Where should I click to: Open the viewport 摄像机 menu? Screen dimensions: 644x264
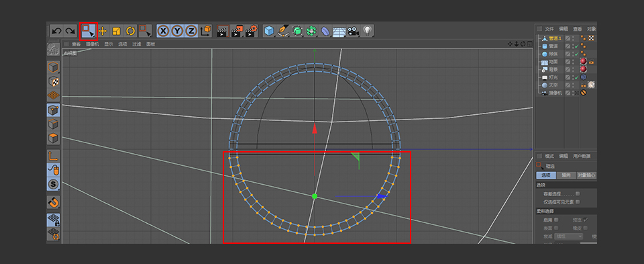point(92,44)
